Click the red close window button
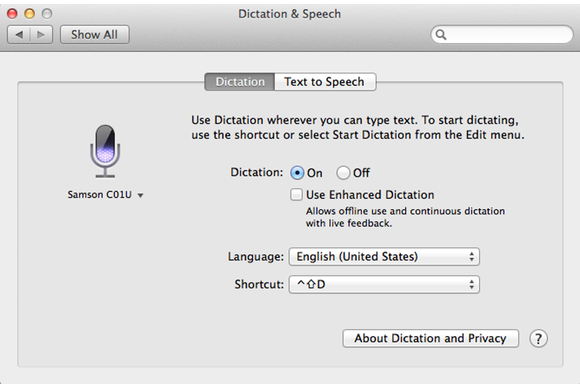This screenshot has height=388, width=580. (x=12, y=14)
